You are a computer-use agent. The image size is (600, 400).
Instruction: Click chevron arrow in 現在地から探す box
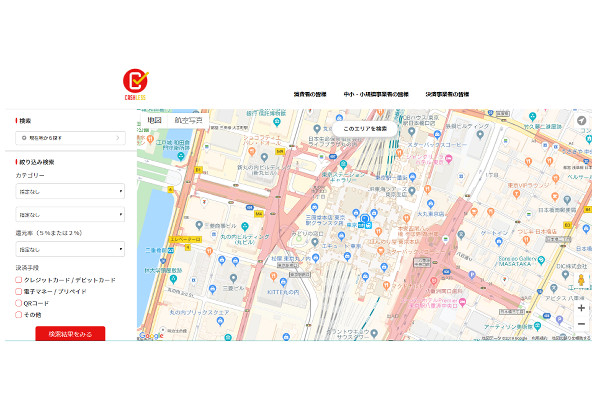tap(118, 138)
